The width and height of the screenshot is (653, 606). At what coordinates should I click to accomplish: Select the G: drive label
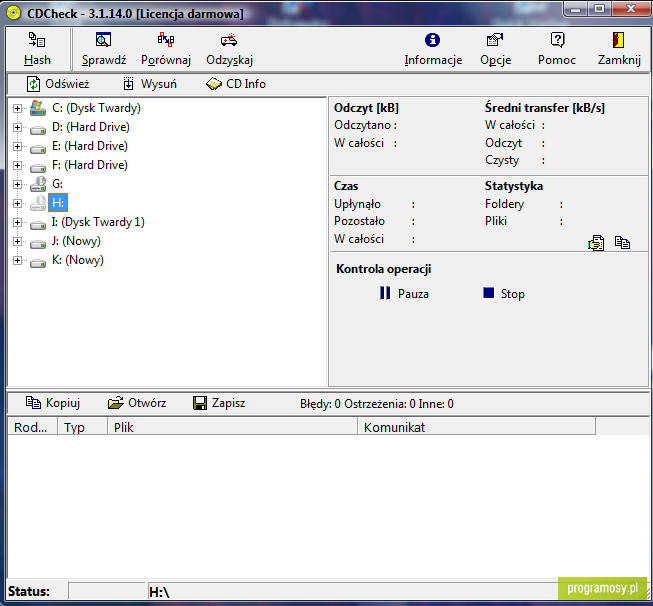click(x=57, y=184)
